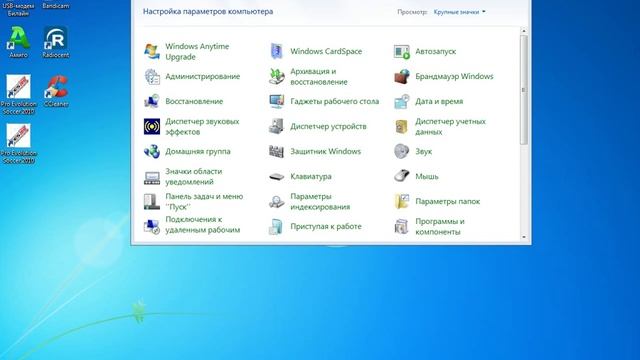Click the Автозапуск icon
The height and width of the screenshot is (360, 640).
402,51
